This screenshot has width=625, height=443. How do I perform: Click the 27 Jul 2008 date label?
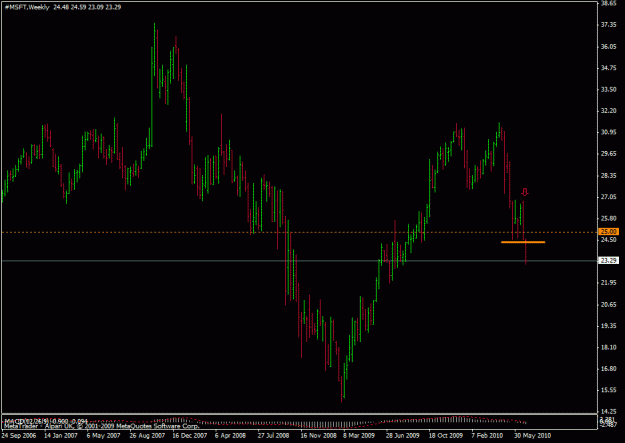273,435
